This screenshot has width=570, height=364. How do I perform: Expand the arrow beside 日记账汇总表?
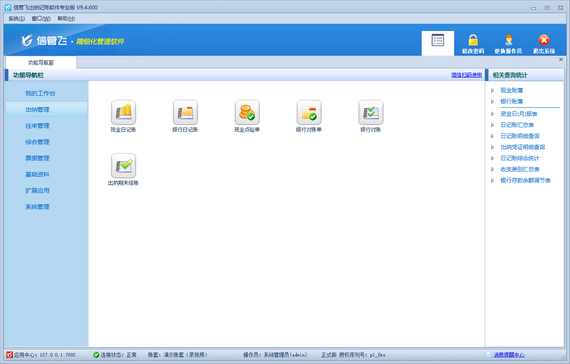pos(493,125)
